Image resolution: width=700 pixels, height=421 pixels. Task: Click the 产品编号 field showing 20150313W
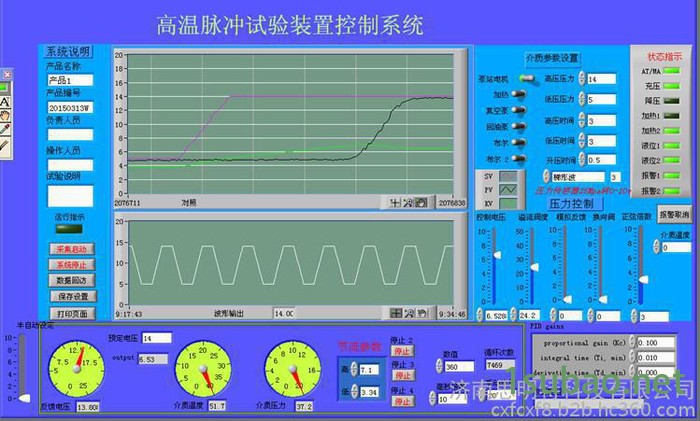click(x=70, y=108)
